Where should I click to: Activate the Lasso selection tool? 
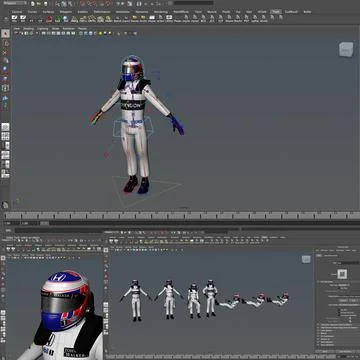(x=5, y=43)
